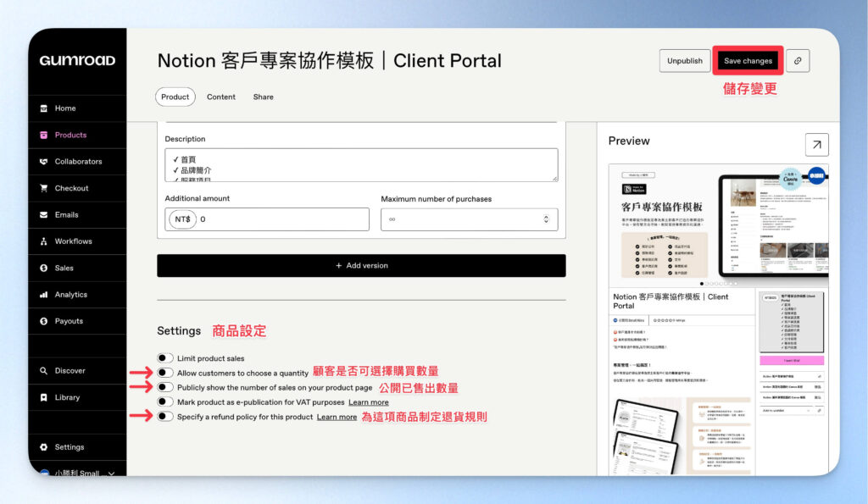Viewport: 868px width, 504px height.
Task: Click the Products box icon
Action: click(x=44, y=135)
